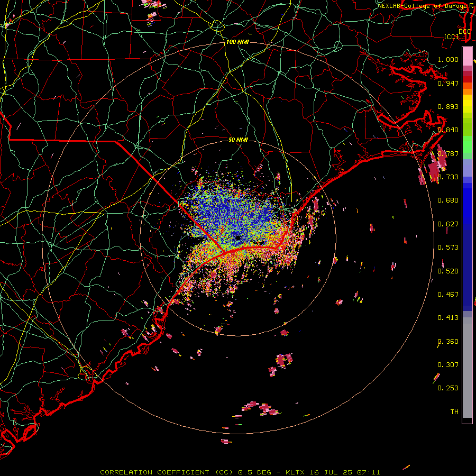This screenshot has height=476, width=476.
Task: Select the 0.627 legend value
Action: (448, 224)
